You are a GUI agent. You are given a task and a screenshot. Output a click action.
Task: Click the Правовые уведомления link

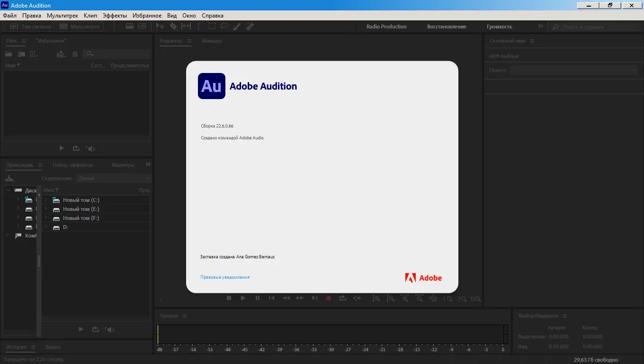[224, 277]
